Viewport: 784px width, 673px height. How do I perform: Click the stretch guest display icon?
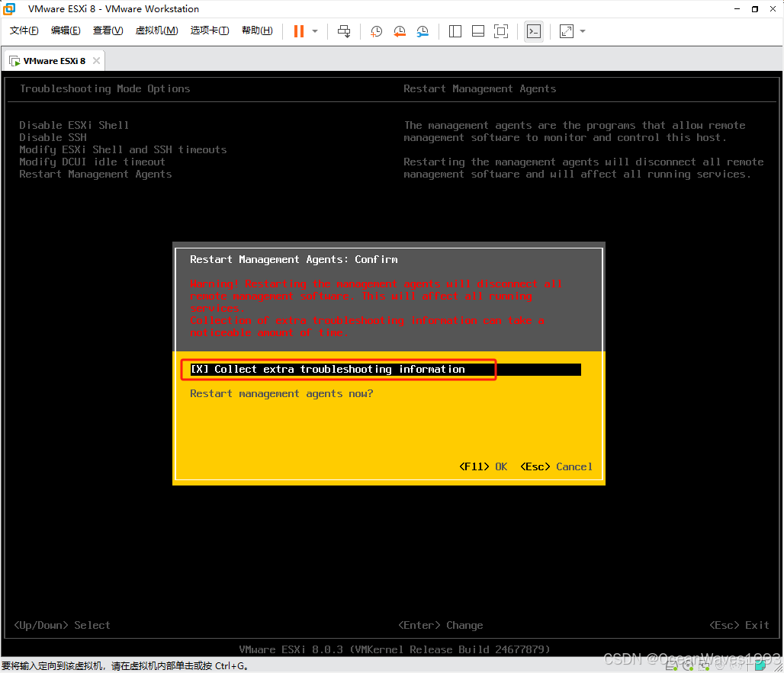[567, 31]
